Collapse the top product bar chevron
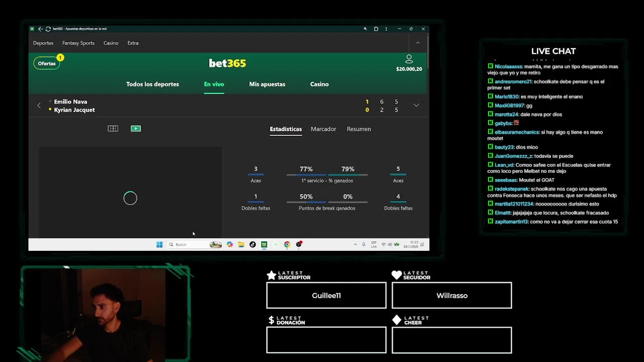The image size is (644, 362). click(x=418, y=43)
